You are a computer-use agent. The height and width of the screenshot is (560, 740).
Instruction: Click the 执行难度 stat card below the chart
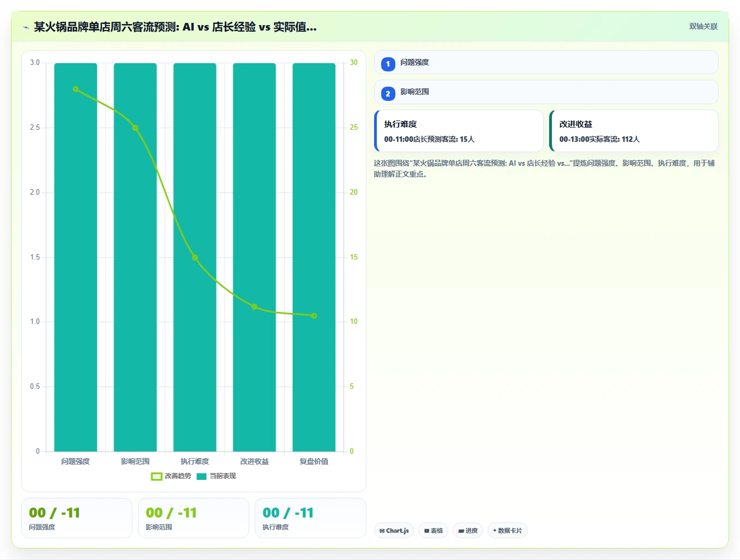(310, 518)
